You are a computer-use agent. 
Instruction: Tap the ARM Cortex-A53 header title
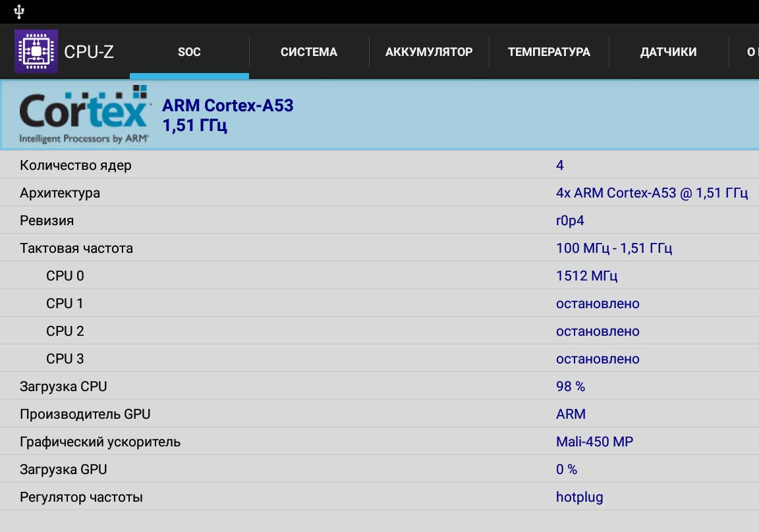pyautogui.click(x=228, y=105)
